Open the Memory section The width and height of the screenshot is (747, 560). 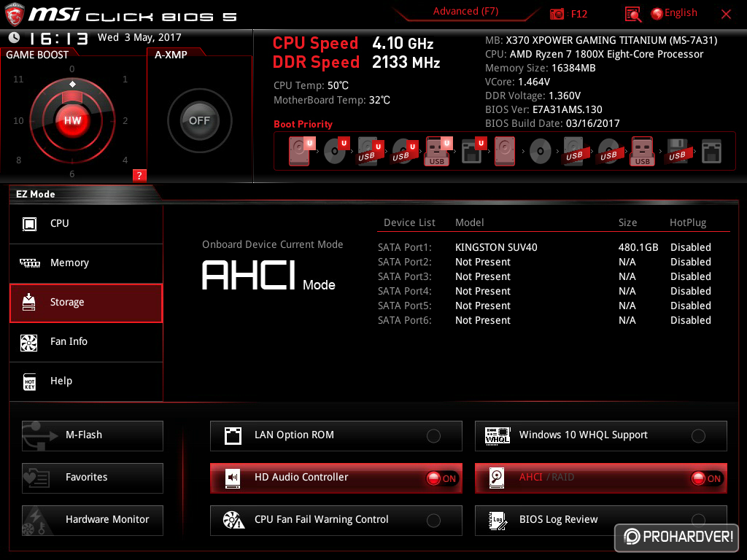point(86,262)
